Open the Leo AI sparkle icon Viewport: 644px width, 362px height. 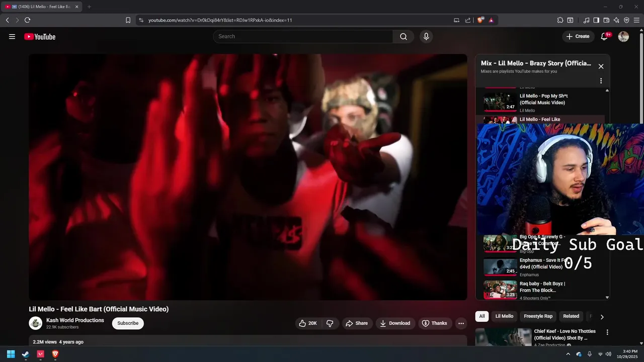point(616,20)
